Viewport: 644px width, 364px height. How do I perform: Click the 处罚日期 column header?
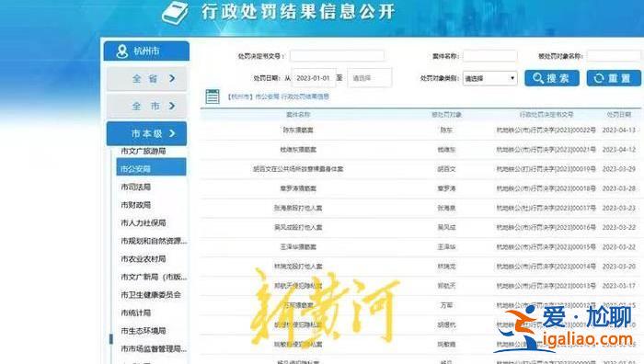(x=619, y=115)
